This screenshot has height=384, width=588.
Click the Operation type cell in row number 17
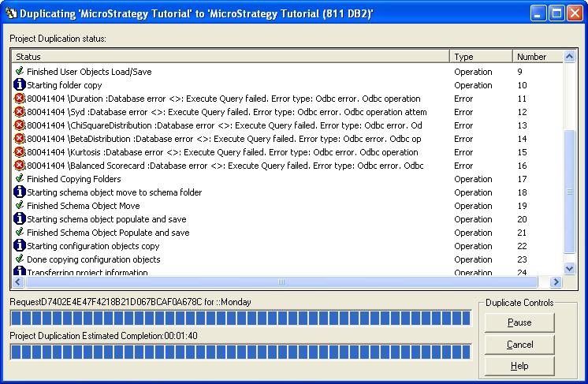point(473,179)
